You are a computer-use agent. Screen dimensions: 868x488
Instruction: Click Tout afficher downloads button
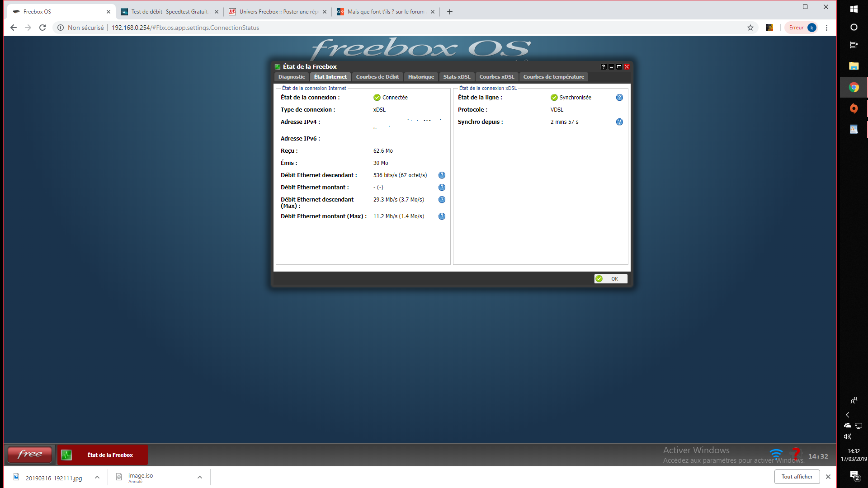pyautogui.click(x=797, y=477)
